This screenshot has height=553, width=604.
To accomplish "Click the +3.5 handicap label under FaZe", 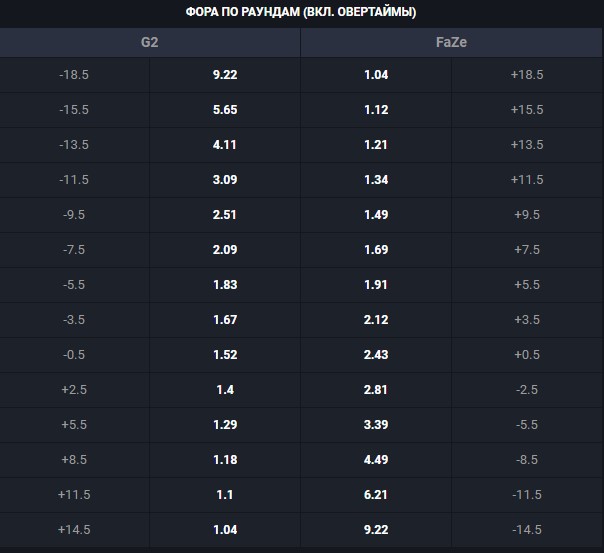I will tap(527, 320).
